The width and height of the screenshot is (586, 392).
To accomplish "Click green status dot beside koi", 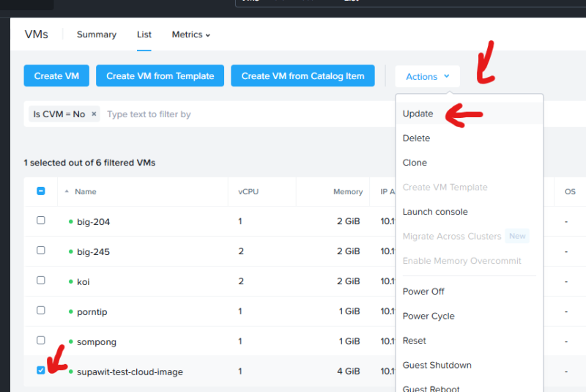I will tap(71, 281).
